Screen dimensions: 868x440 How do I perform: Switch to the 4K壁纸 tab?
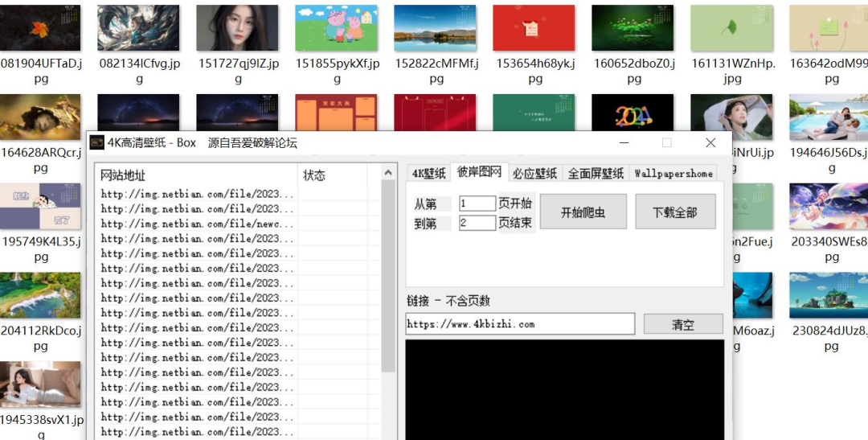429,174
